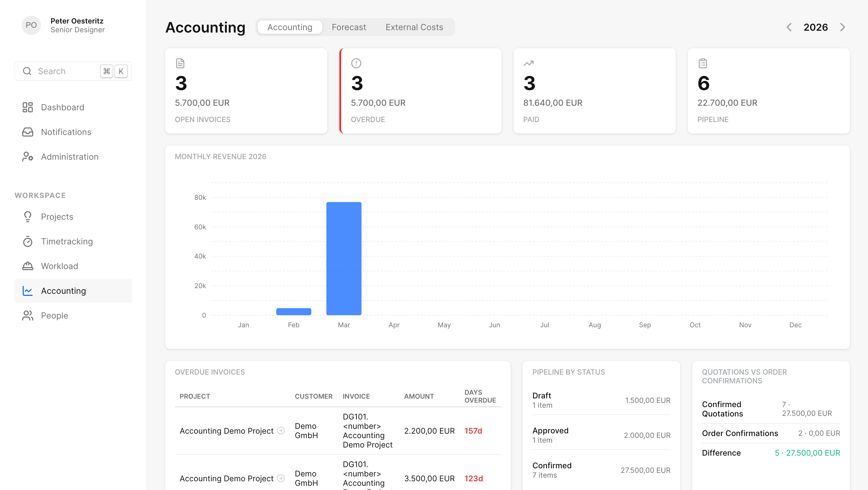Click the Paid trending-up icon
868x490 pixels.
pyautogui.click(x=528, y=63)
